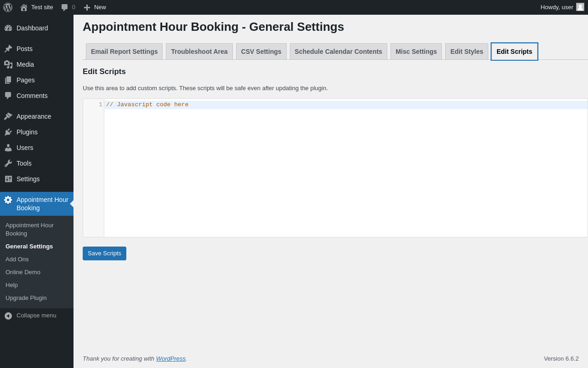
Task: Click inside the JavaScript code editor
Action: click(x=345, y=170)
